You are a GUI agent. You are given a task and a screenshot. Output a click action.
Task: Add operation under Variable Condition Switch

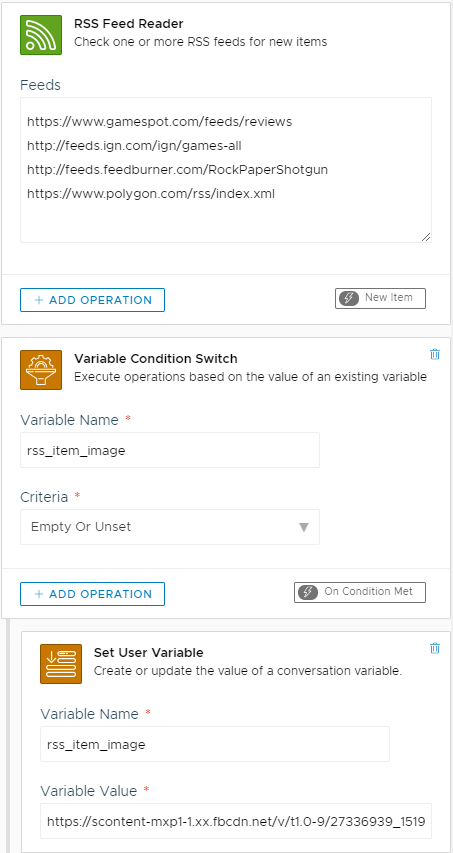pos(92,594)
